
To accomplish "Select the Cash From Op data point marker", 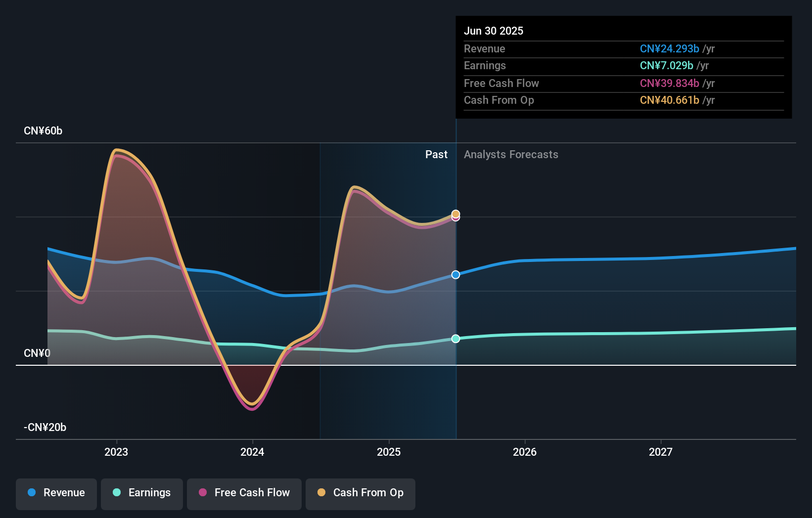I will click(x=456, y=214).
